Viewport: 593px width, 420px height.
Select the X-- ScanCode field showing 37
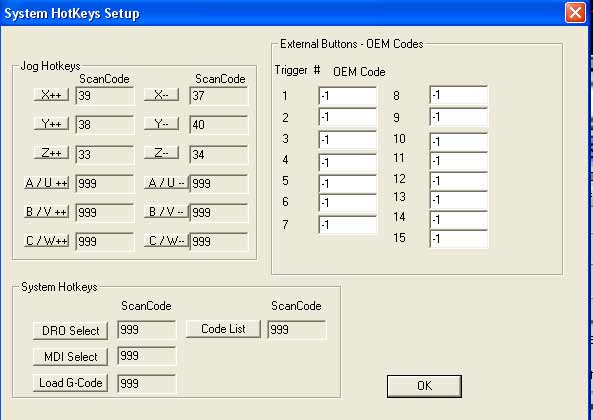219,96
